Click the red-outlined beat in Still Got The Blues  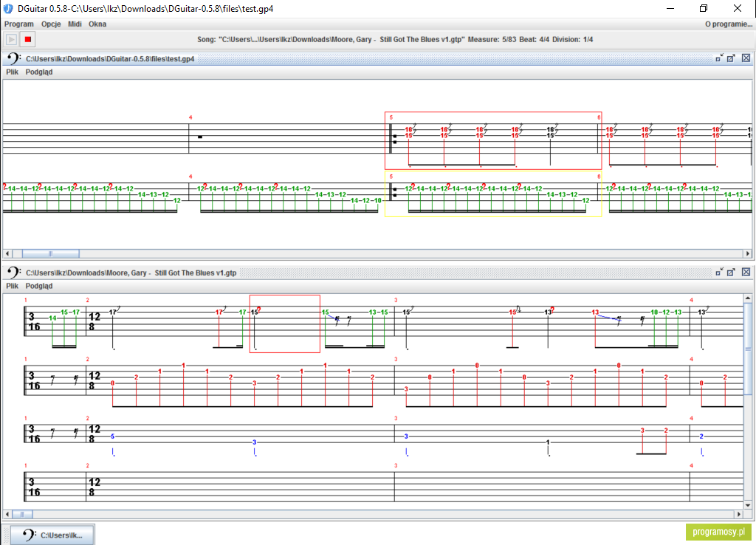(x=285, y=323)
